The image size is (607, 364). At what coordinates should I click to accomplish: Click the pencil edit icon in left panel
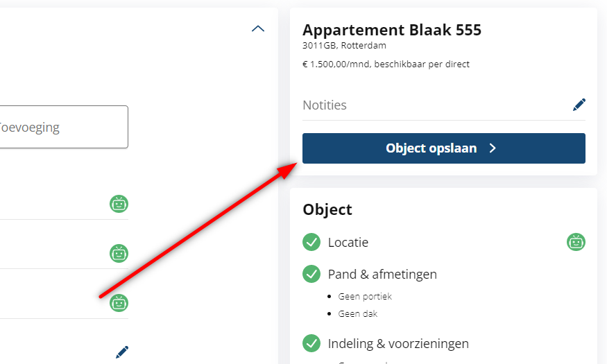click(122, 352)
